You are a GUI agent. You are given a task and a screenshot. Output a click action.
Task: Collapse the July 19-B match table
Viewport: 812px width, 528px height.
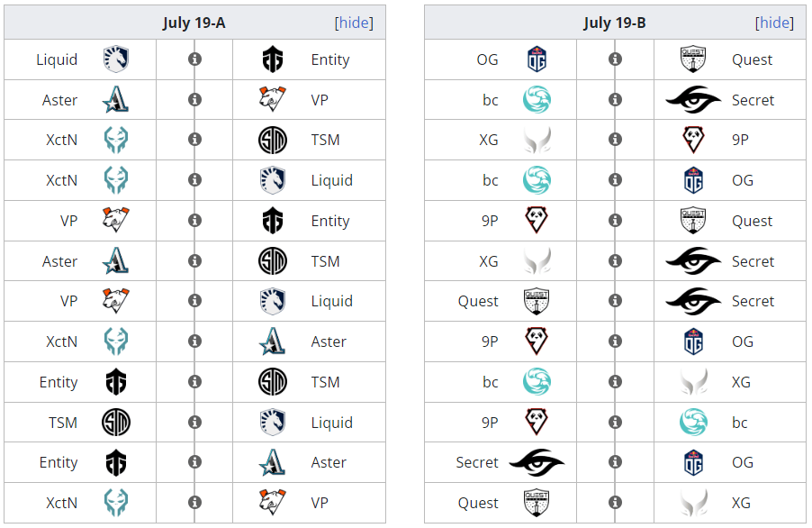(x=774, y=23)
